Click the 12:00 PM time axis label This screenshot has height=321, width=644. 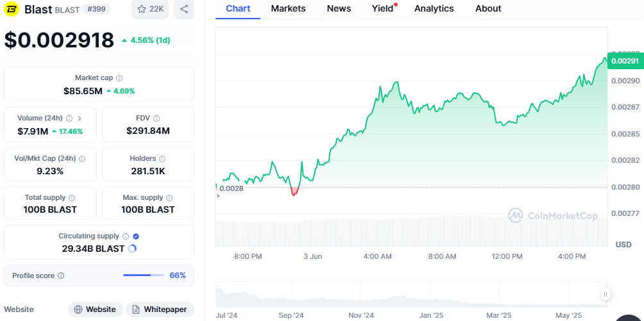(x=507, y=256)
